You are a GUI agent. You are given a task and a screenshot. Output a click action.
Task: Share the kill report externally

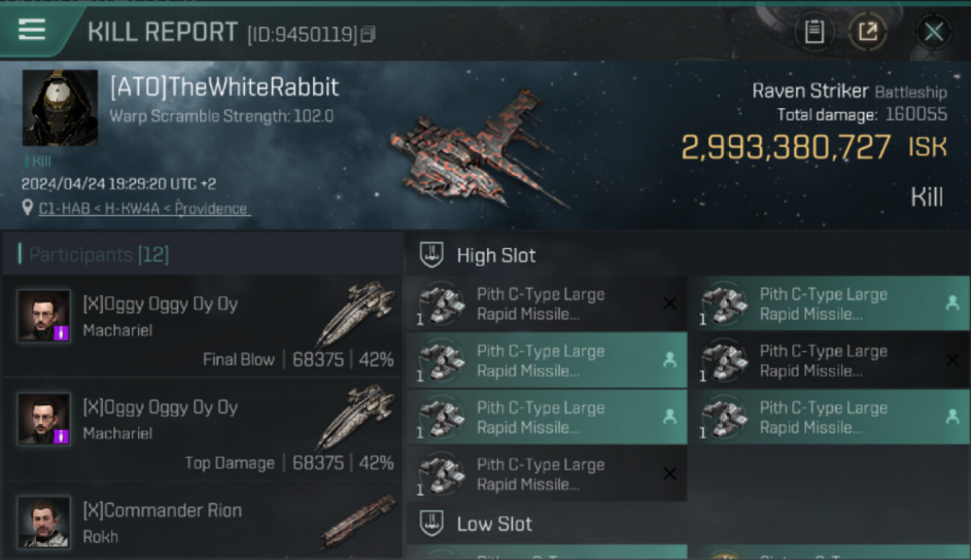[867, 32]
